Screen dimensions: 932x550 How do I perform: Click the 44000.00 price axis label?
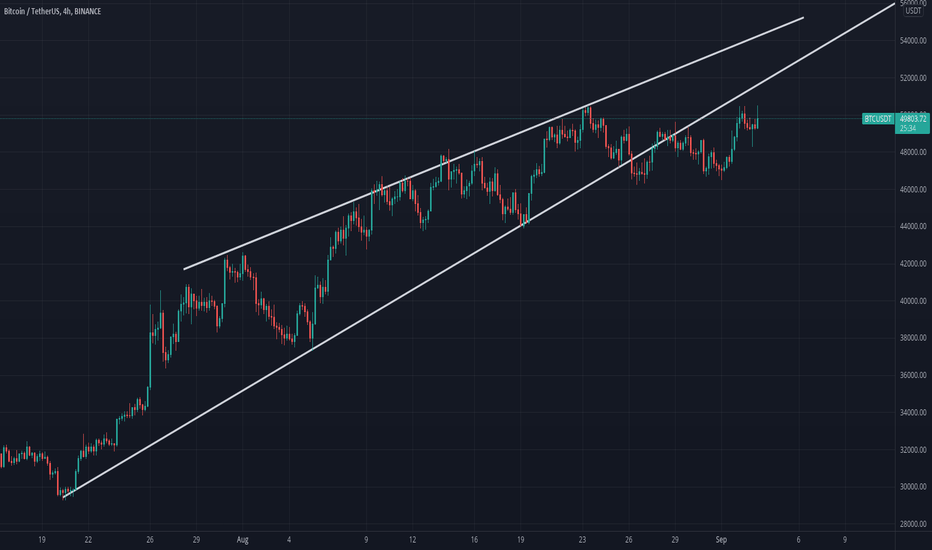point(912,227)
